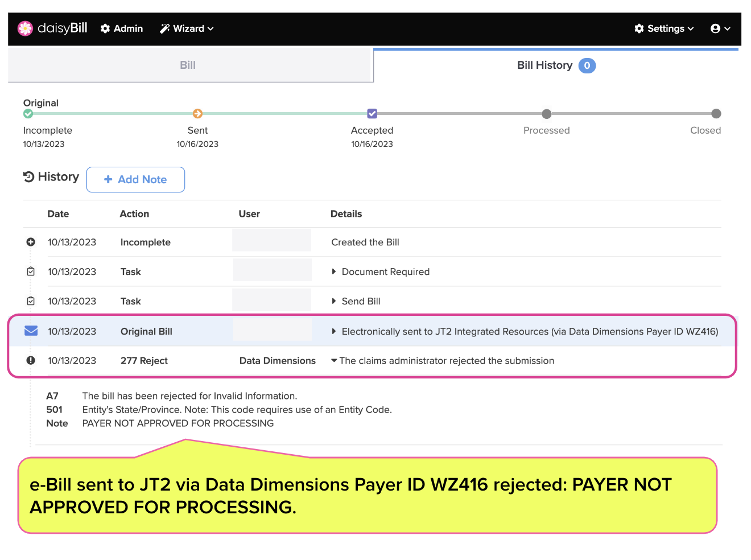Viewport: 751px width, 560px height.
Task: Click the Sent date 10/16/2023
Action: point(197,144)
